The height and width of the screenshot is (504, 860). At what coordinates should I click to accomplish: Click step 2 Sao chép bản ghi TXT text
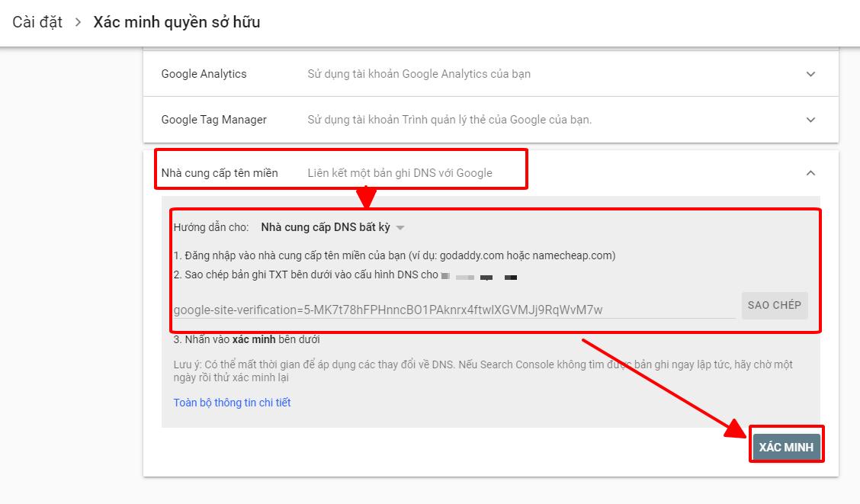[x=306, y=274]
